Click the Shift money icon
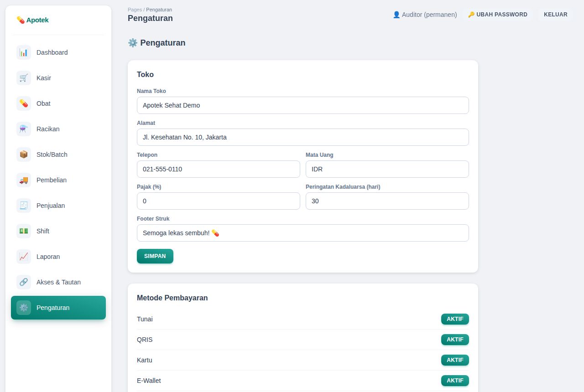This screenshot has height=392, width=584. pyautogui.click(x=24, y=231)
